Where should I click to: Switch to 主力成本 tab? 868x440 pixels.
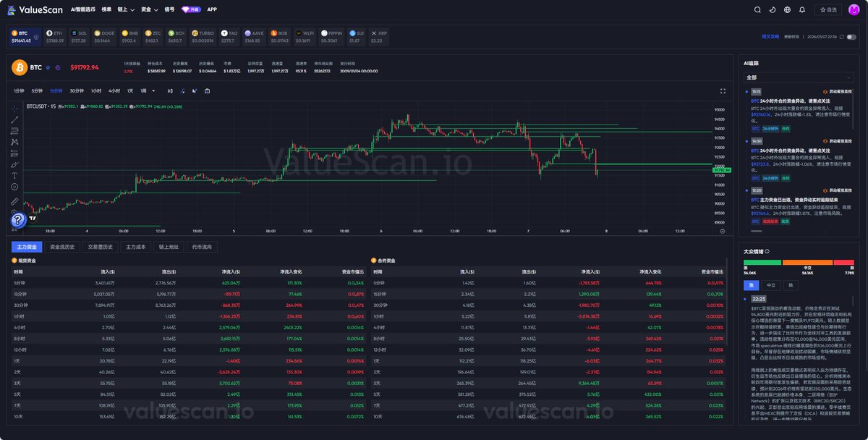click(136, 247)
